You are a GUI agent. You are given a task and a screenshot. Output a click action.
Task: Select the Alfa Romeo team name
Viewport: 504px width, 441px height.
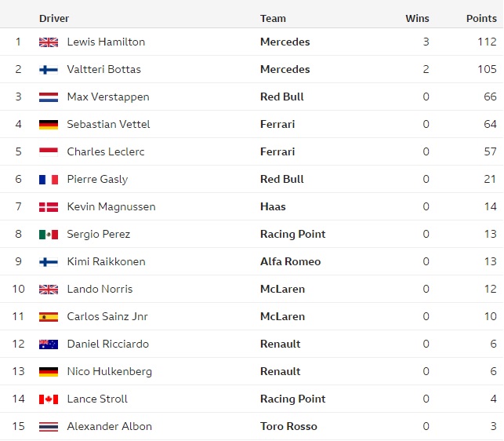point(290,261)
